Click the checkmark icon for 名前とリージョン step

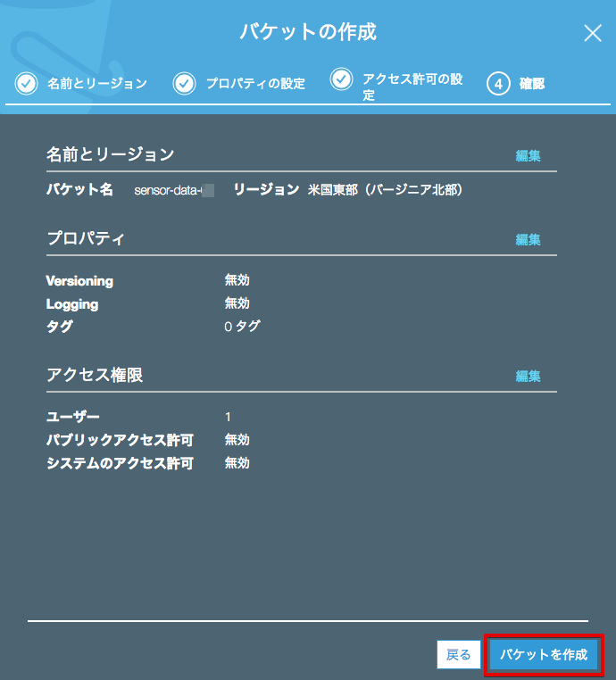coord(27,83)
